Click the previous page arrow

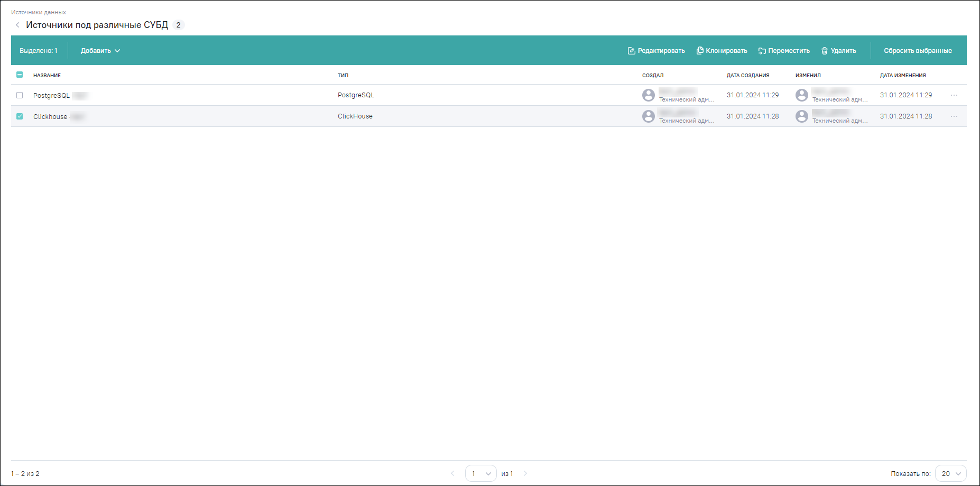[x=452, y=473]
